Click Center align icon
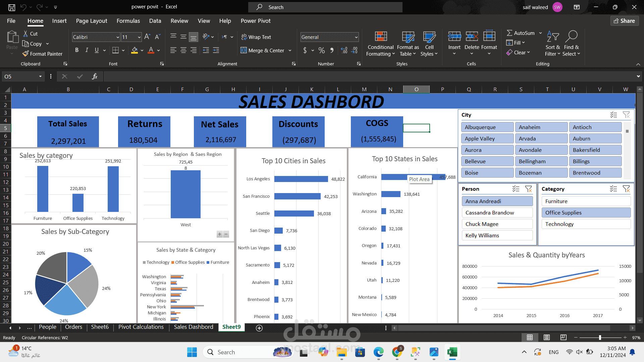 coord(183,50)
